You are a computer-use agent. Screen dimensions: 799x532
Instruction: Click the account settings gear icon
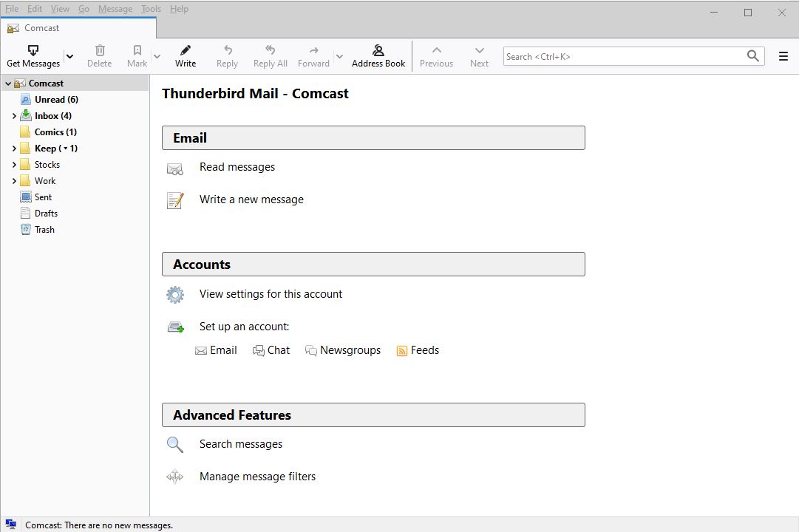[x=174, y=295]
